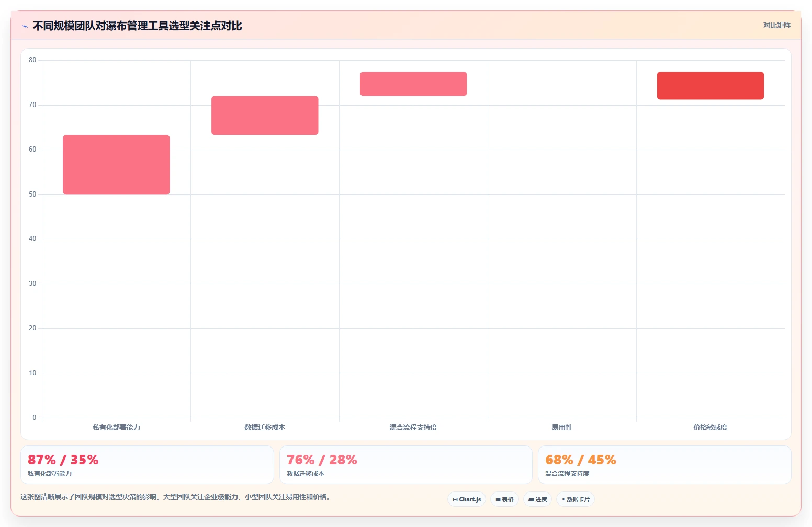Click the 数据迁移成本 floating bar
812x527 pixels.
[x=265, y=115]
